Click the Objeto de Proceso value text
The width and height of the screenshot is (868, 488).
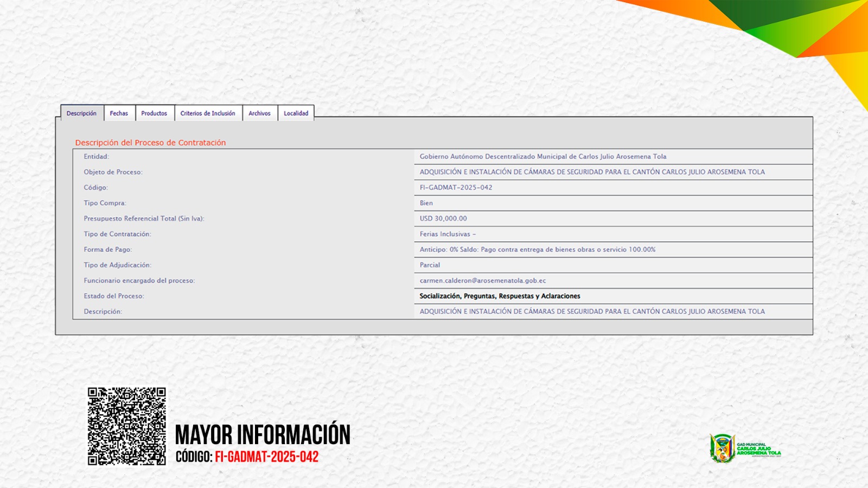592,172
